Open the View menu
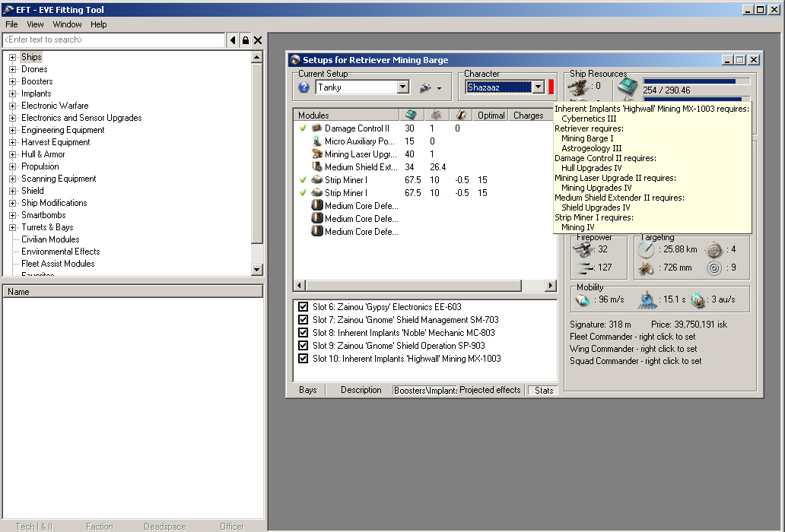 click(x=35, y=24)
